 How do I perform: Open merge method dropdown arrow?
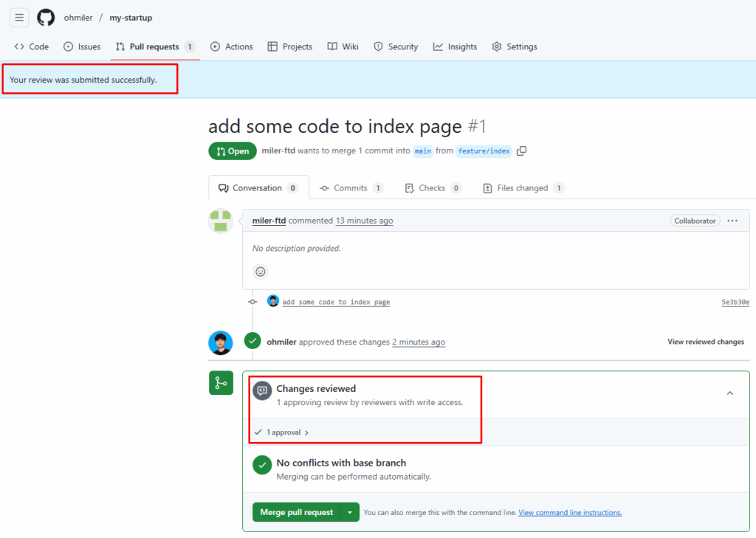(350, 512)
